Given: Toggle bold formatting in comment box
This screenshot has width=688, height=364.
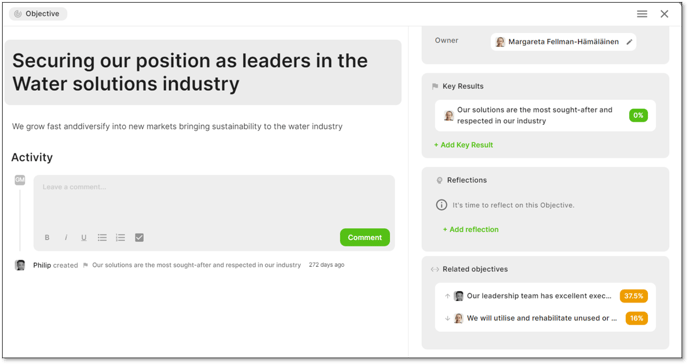Looking at the screenshot, I should click(x=47, y=238).
